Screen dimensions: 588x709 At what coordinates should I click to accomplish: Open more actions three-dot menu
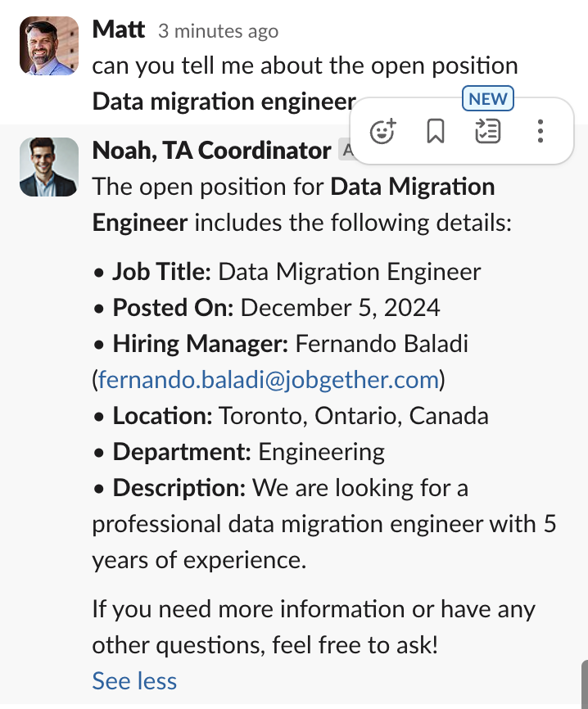[x=540, y=131]
